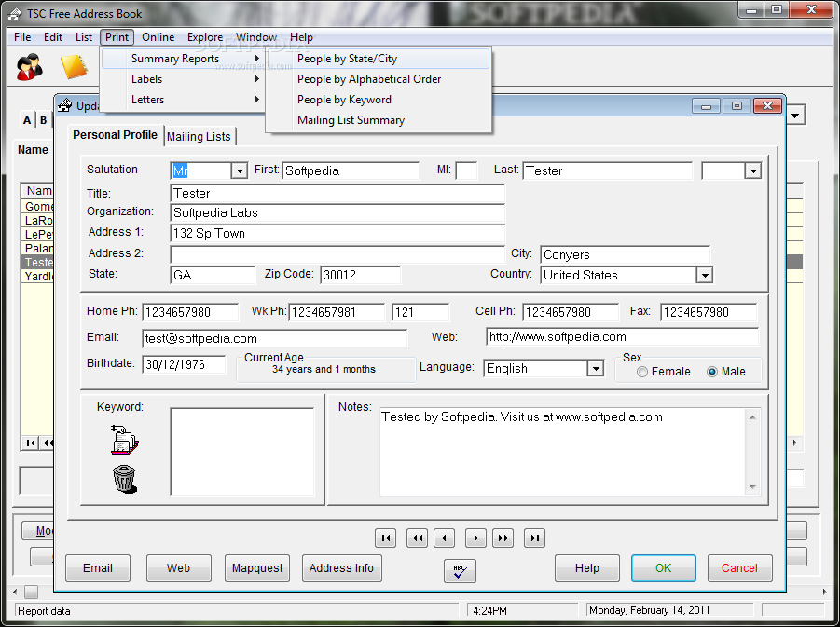Click the Help button in dialog
Viewport: 840px width, 627px height.
[587, 568]
